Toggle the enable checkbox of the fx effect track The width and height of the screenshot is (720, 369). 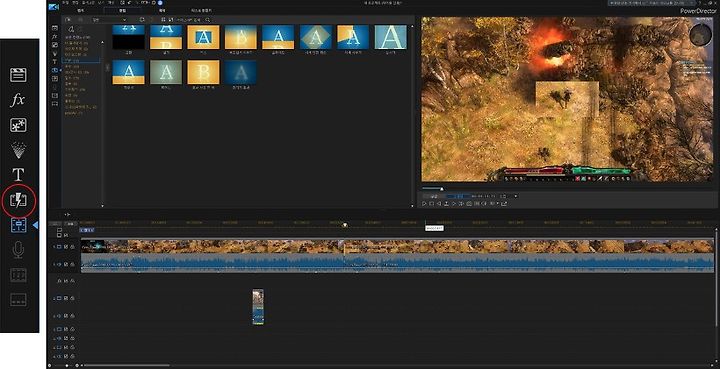(x=66, y=280)
